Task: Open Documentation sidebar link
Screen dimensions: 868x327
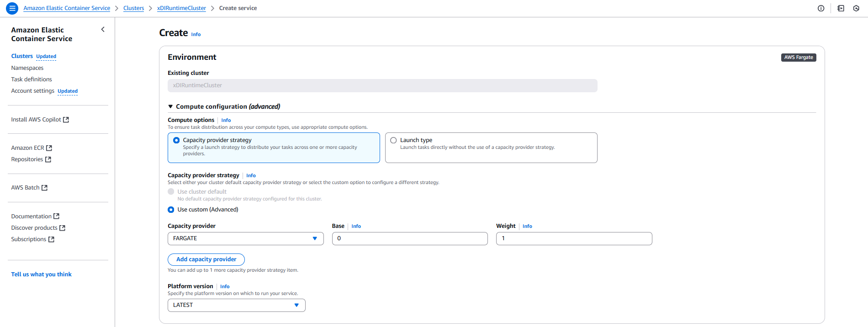Action: point(31,216)
